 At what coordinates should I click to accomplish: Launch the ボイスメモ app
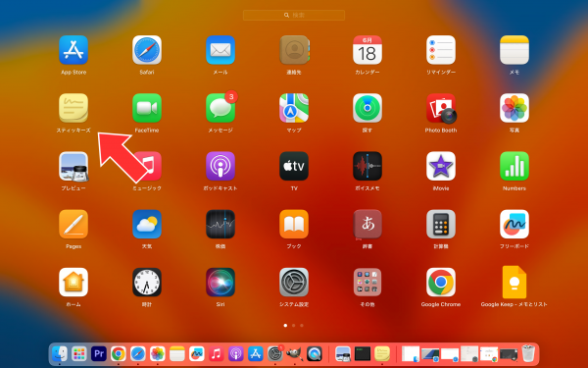(367, 167)
